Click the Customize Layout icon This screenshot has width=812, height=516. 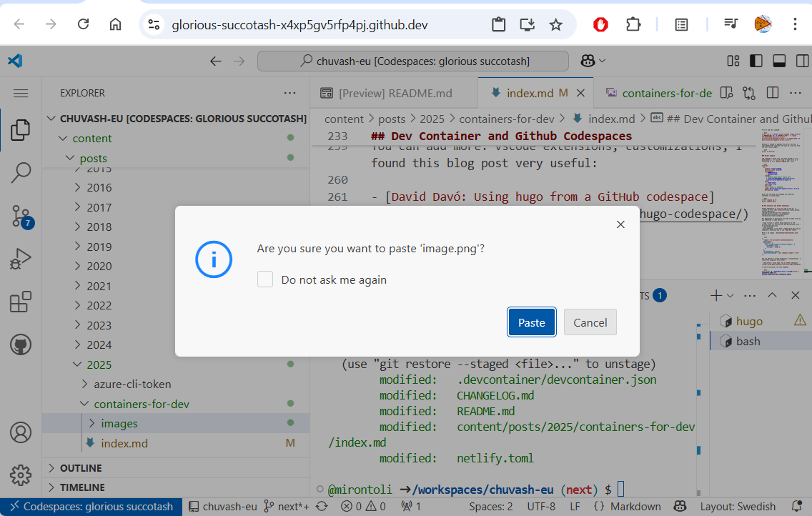pyautogui.click(x=733, y=61)
